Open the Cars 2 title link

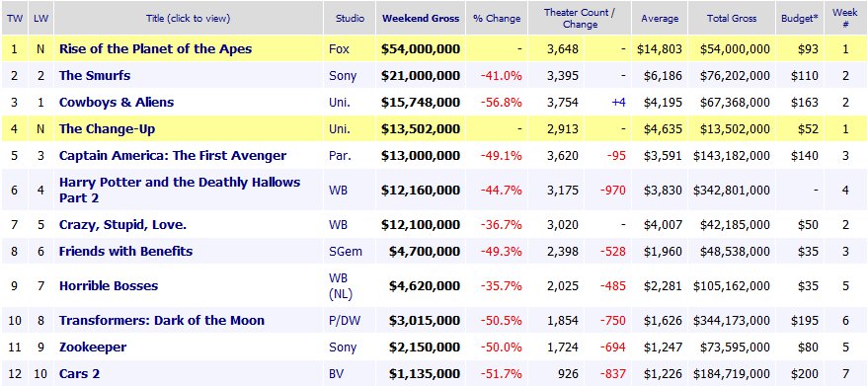[79, 374]
